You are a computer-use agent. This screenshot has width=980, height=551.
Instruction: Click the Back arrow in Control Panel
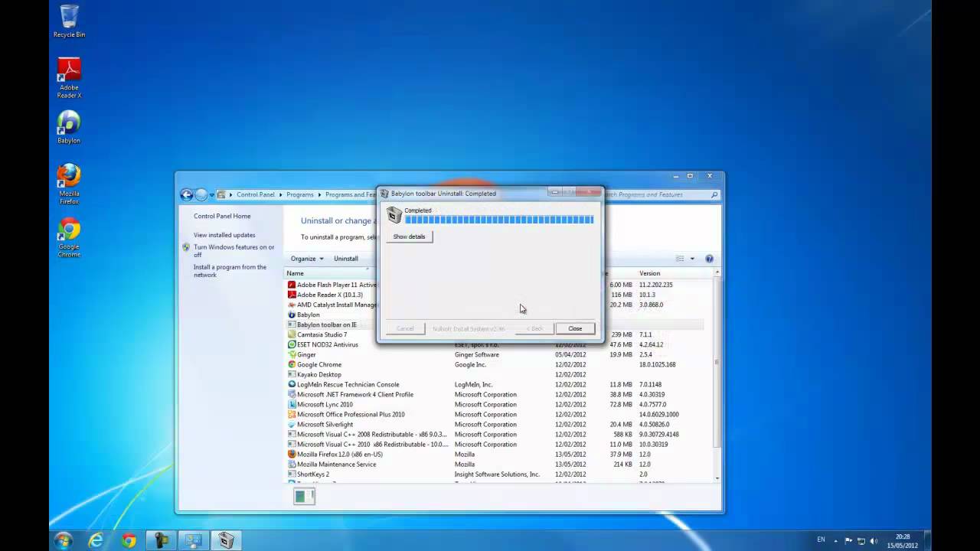click(186, 194)
